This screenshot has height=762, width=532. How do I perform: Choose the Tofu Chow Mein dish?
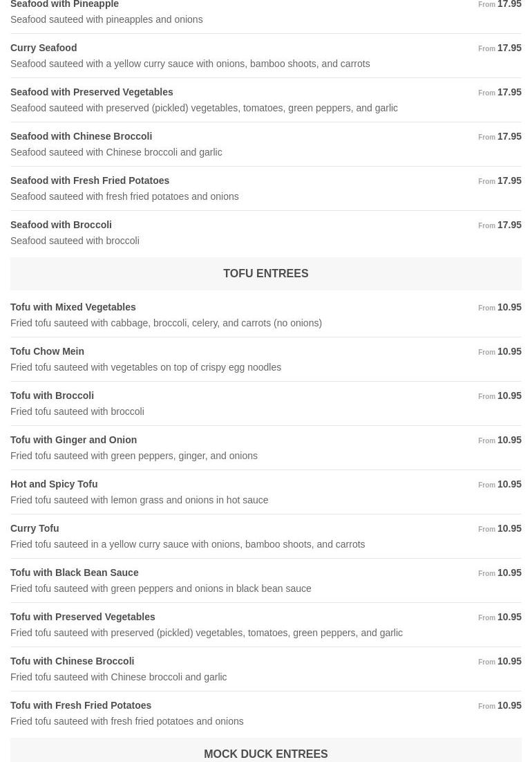pos(47,351)
